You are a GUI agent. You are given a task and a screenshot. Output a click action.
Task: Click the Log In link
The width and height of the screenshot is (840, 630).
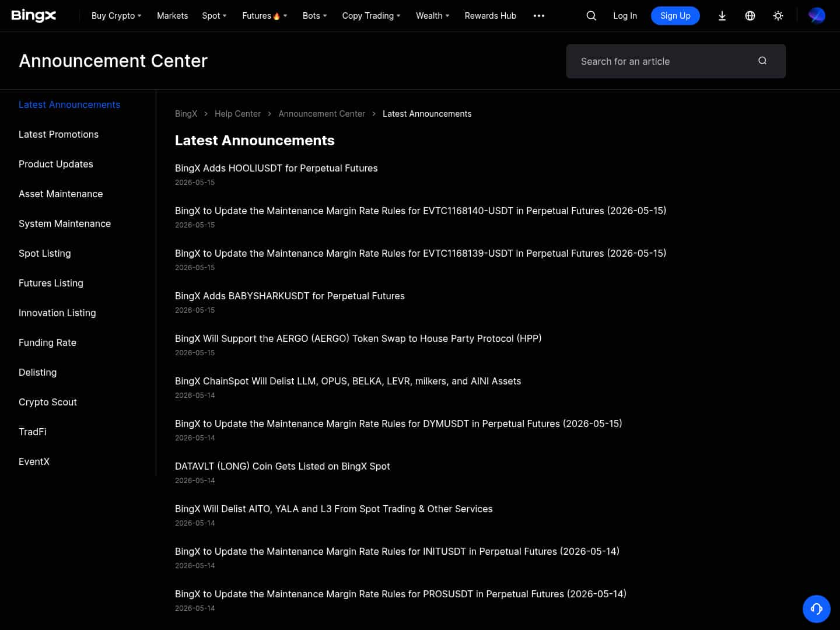point(625,16)
